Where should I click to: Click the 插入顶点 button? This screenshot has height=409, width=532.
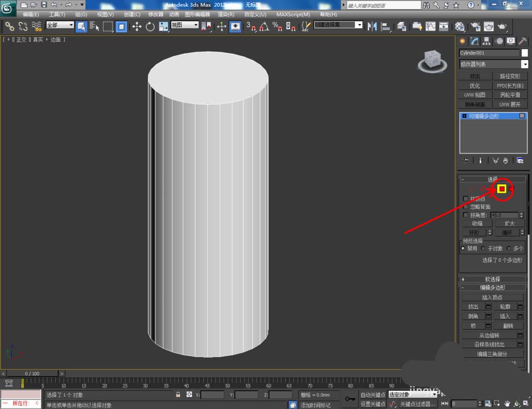coord(492,297)
